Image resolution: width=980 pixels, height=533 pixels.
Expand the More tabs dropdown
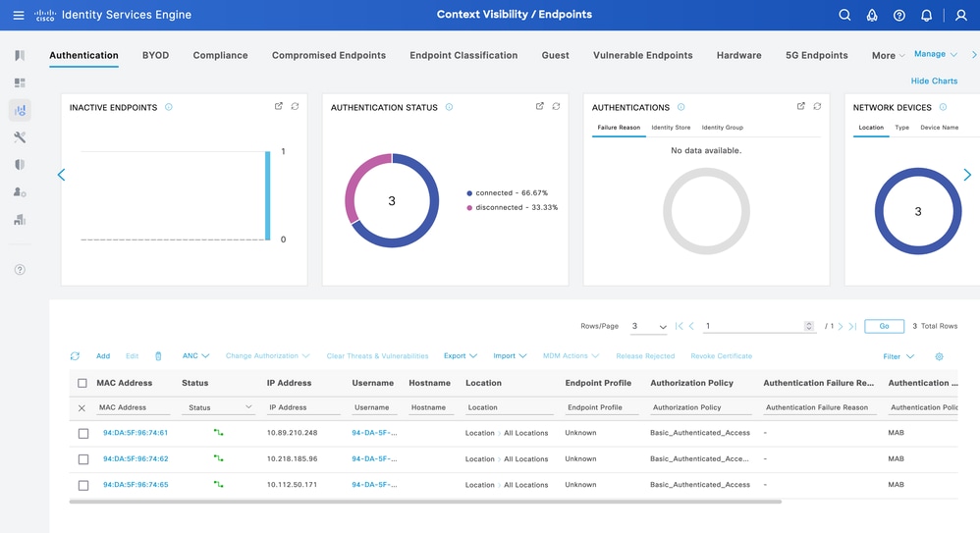click(888, 56)
